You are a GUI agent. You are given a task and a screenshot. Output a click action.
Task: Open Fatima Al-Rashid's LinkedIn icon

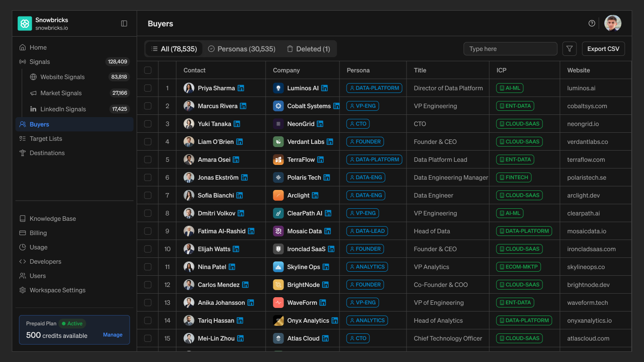[251, 231]
